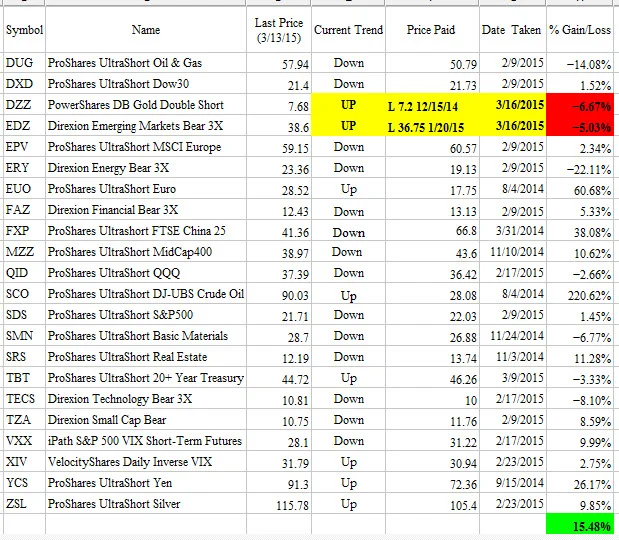Click yellow UP trend cell for DZZ
The height and width of the screenshot is (540, 619).
click(x=348, y=105)
